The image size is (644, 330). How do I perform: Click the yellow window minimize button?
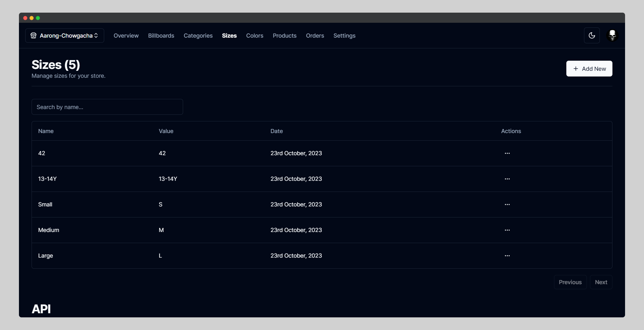[x=32, y=18]
